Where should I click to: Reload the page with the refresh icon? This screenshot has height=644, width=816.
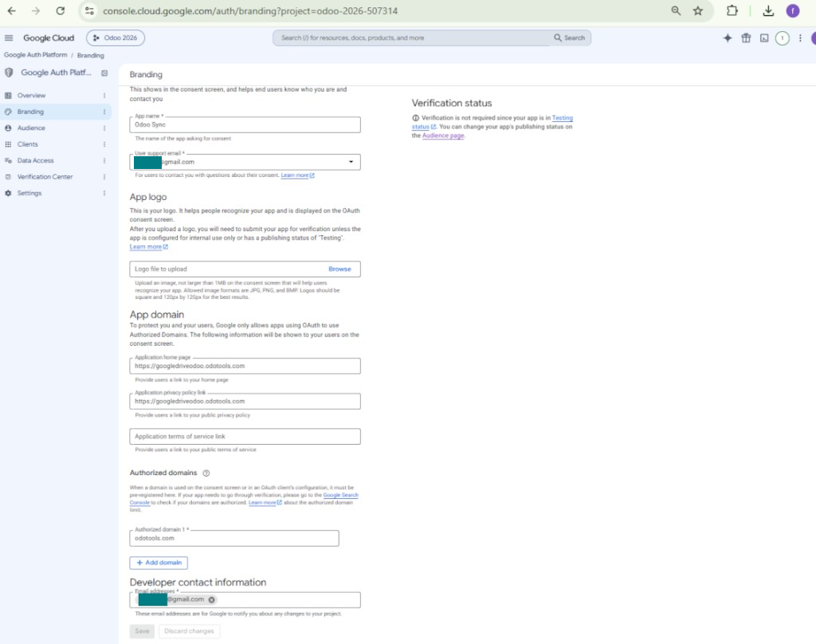[61, 11]
